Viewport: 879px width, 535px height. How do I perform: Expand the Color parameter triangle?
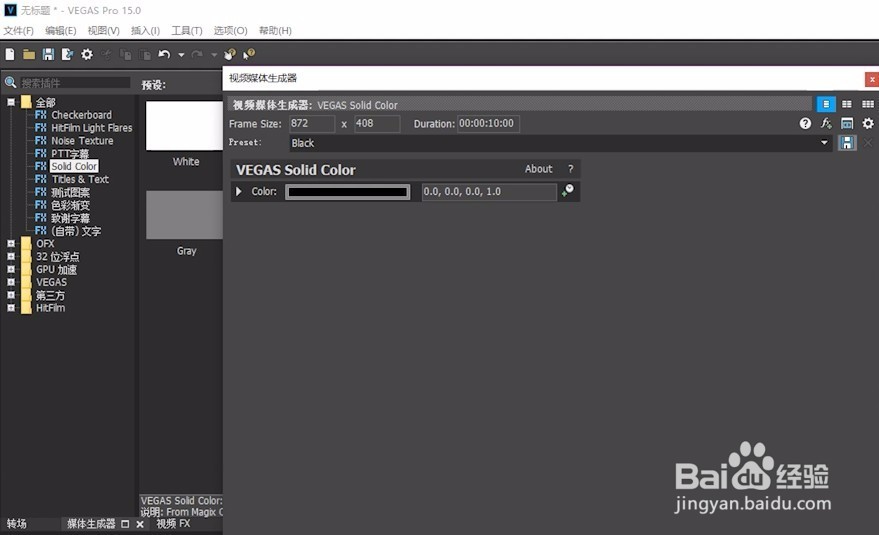[238, 192]
